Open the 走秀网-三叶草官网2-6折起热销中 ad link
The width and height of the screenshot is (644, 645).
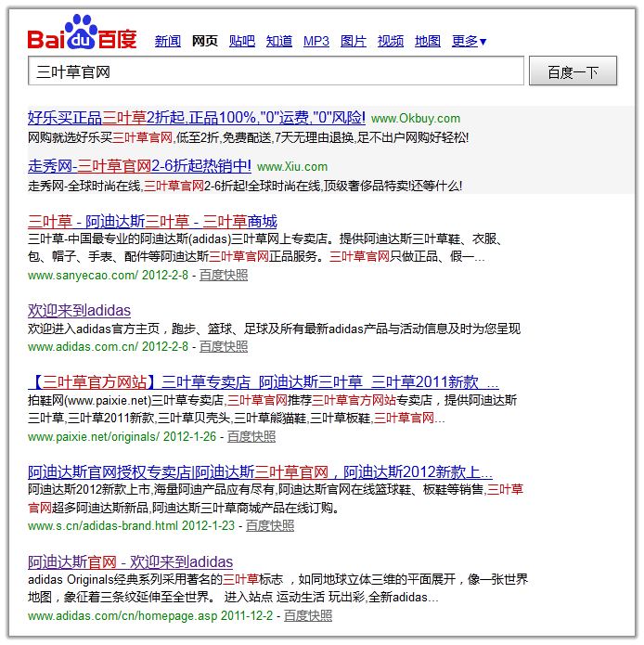tap(139, 166)
